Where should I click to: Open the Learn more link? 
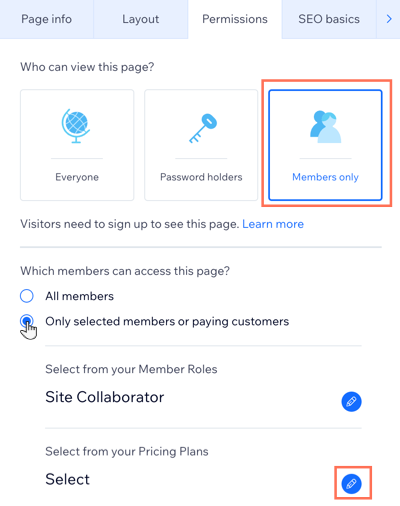[x=273, y=224]
